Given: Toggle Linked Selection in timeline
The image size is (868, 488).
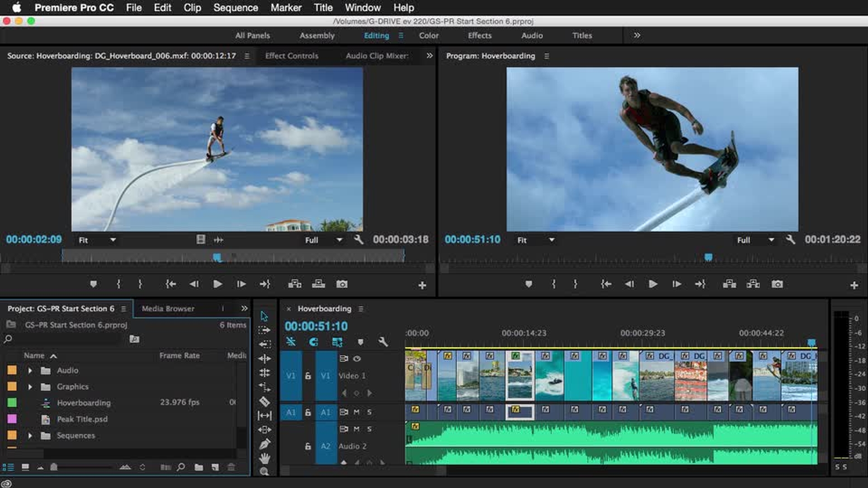Looking at the screenshot, I should [x=337, y=342].
